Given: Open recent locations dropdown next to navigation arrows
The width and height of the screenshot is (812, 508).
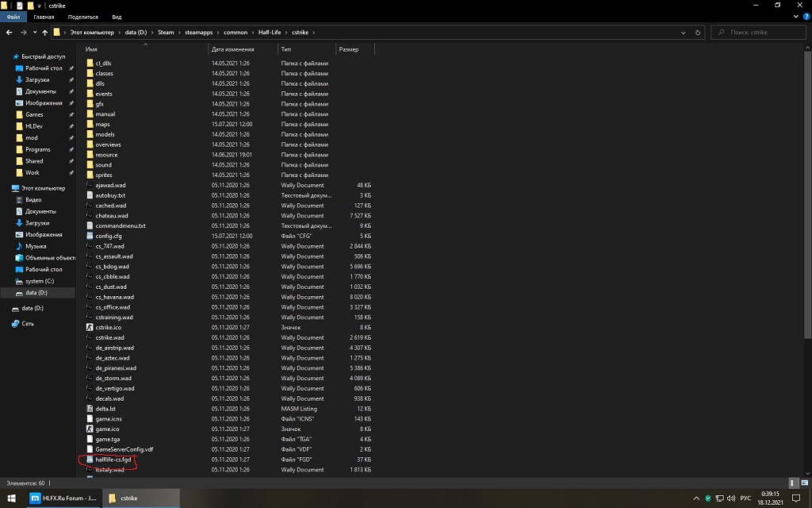Looking at the screenshot, I should 34,33.
